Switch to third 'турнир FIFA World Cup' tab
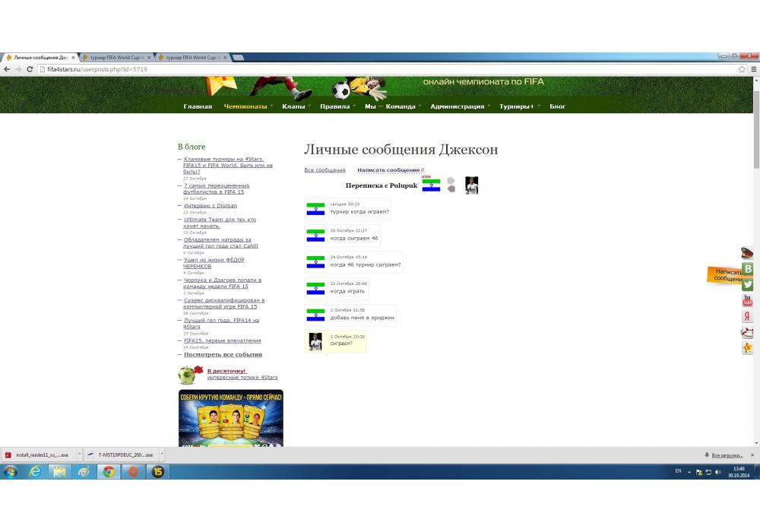 tap(192, 57)
